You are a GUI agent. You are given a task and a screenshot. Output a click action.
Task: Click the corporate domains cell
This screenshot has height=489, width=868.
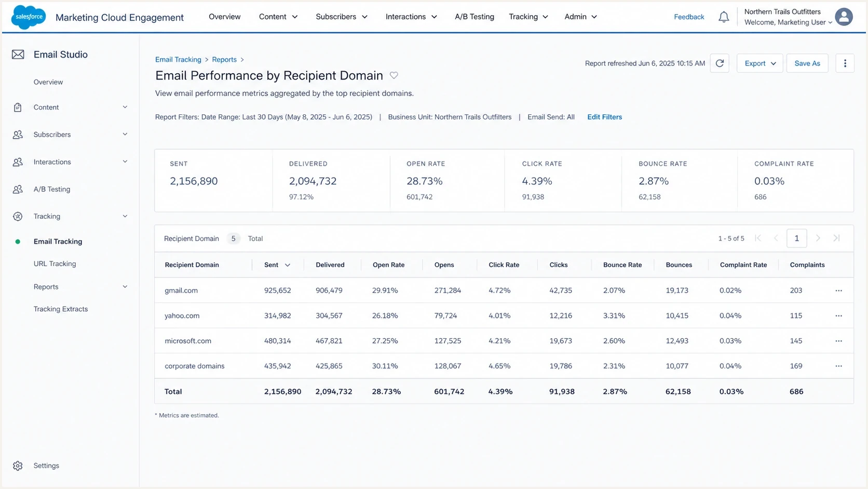click(x=195, y=366)
